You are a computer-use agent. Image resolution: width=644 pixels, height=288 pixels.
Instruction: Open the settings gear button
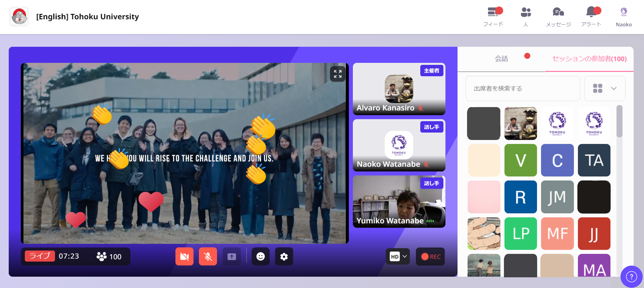[x=284, y=256]
